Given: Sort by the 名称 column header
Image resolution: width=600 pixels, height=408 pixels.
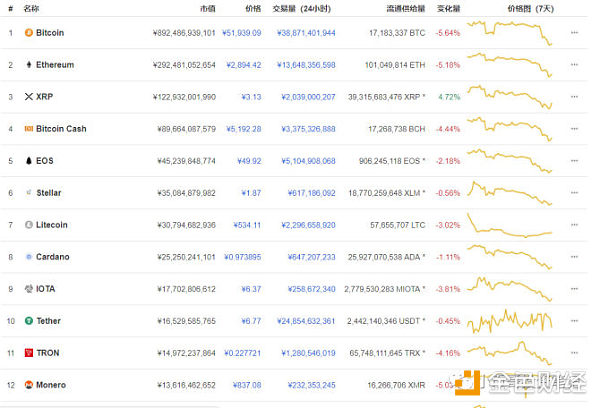Looking at the screenshot, I should [31, 8].
